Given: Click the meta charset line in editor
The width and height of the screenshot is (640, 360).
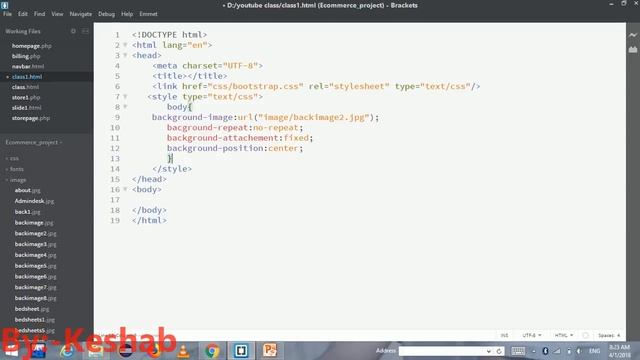Looking at the screenshot, I should (x=207, y=65).
